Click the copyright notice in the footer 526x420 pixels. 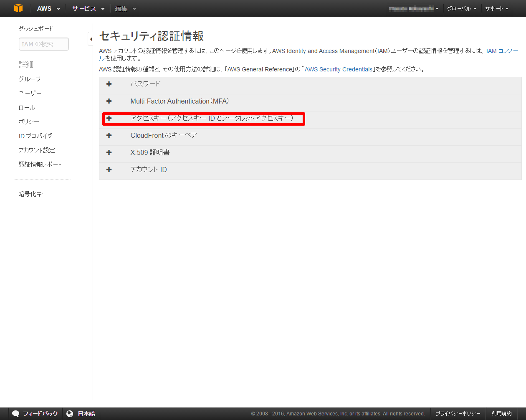pos(338,414)
